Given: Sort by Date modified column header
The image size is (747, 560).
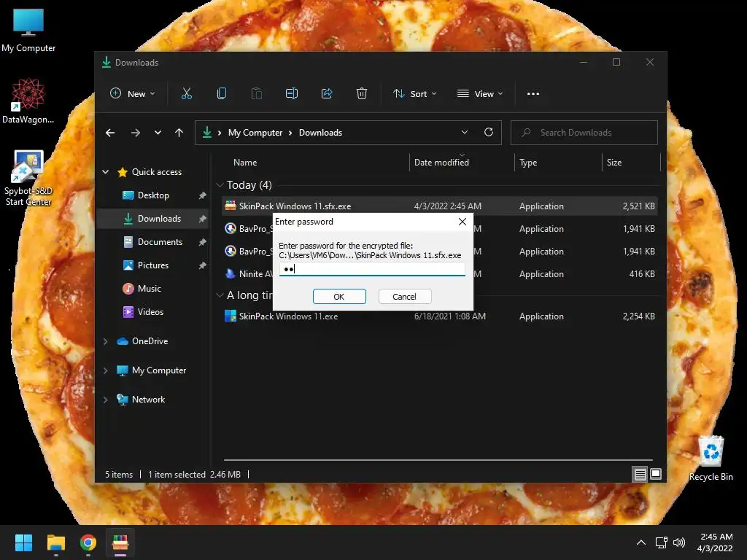Looking at the screenshot, I should [441, 163].
